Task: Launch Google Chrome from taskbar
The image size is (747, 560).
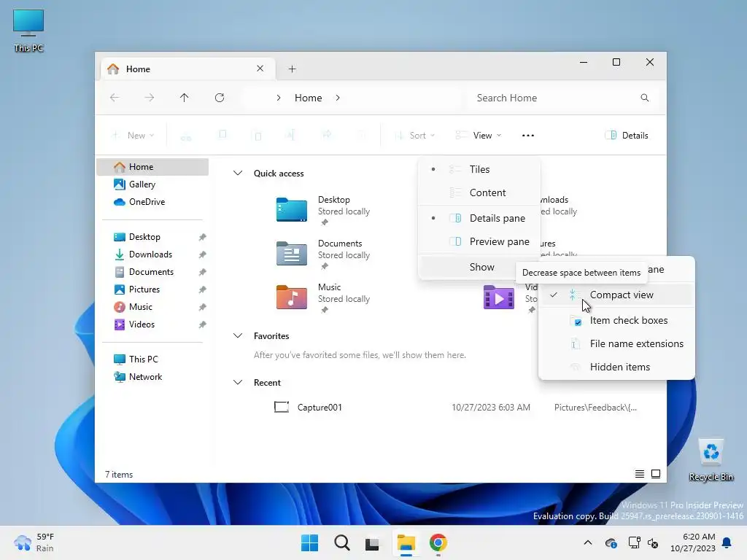Action: [438, 542]
